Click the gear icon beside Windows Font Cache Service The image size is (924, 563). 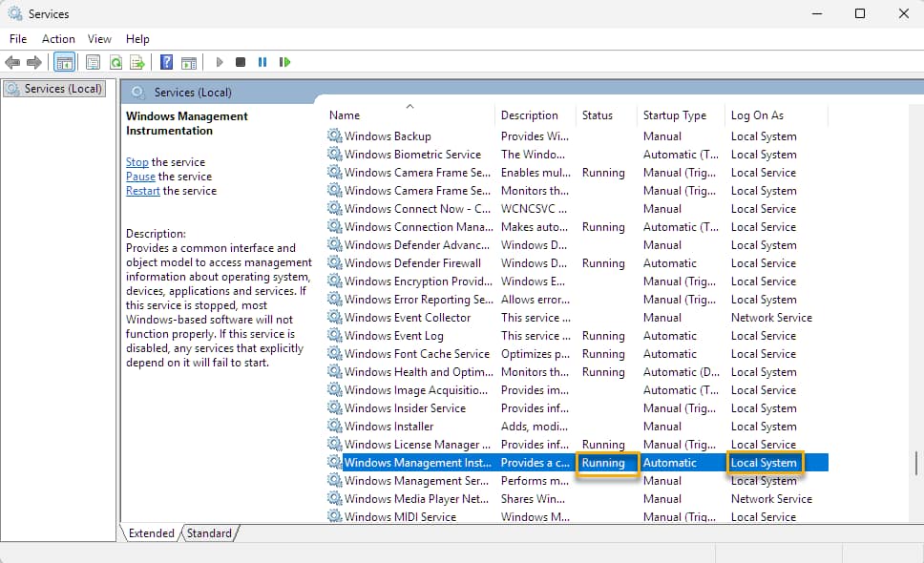[x=335, y=354]
